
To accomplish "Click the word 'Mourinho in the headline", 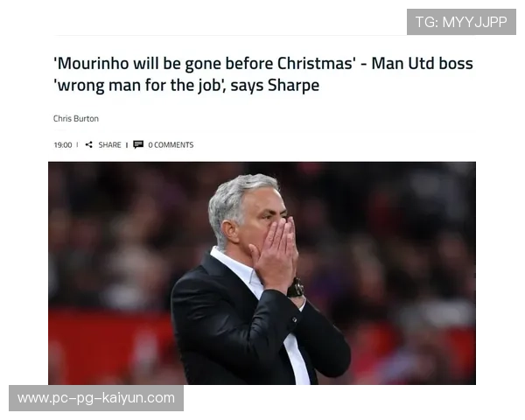I will click(x=91, y=63).
